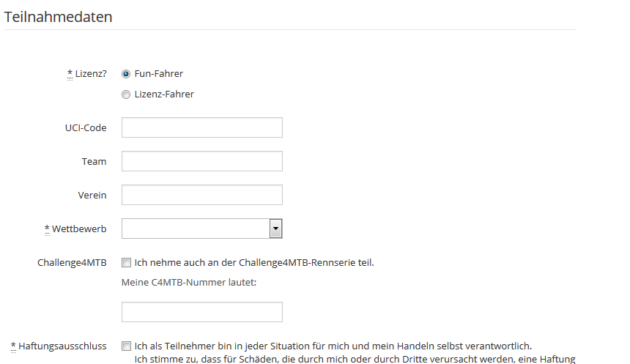Image resolution: width=630 pixels, height=364 pixels.
Task: Open the Wettbewerb dropdown arrow
Action: pos(275,229)
